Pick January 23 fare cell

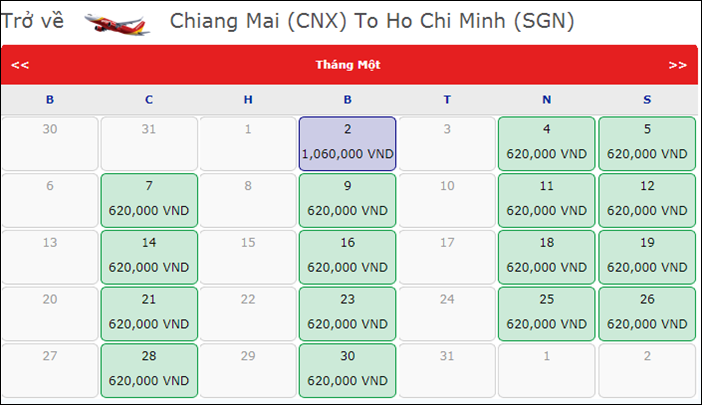pos(347,314)
